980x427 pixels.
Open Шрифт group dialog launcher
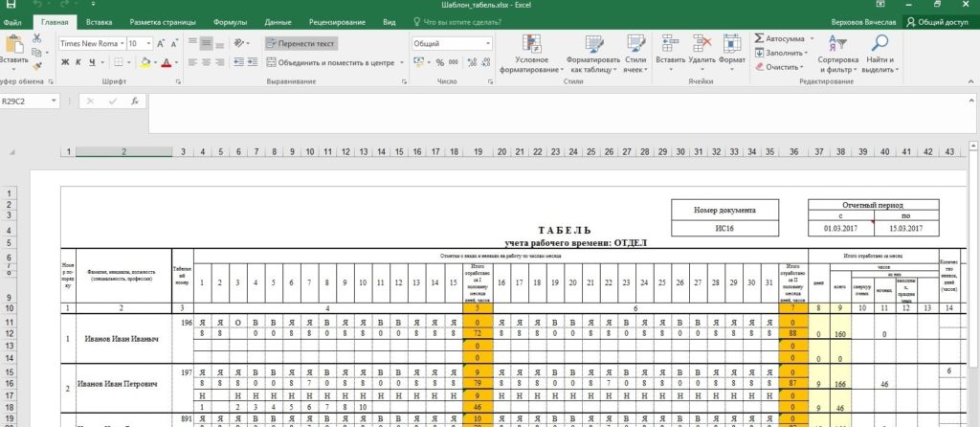click(179, 82)
